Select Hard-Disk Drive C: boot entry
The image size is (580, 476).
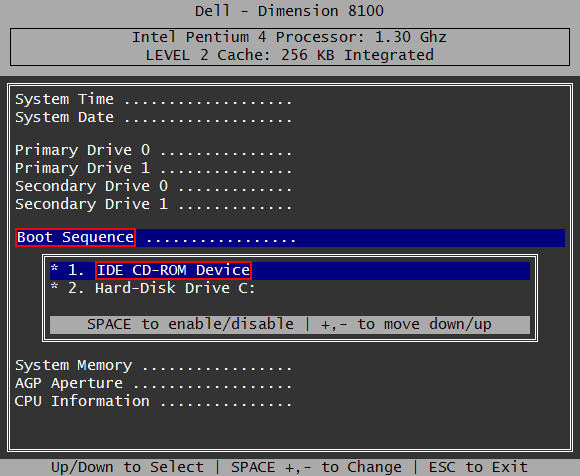[175, 288]
